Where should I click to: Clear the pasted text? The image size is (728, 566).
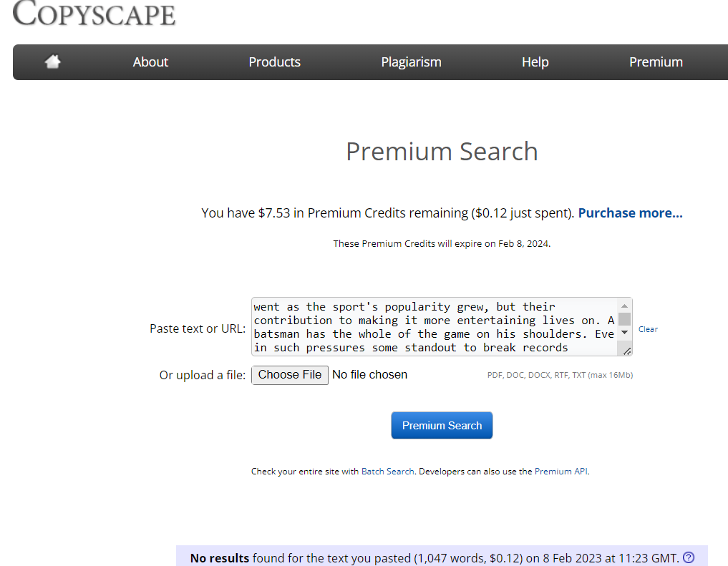(648, 329)
